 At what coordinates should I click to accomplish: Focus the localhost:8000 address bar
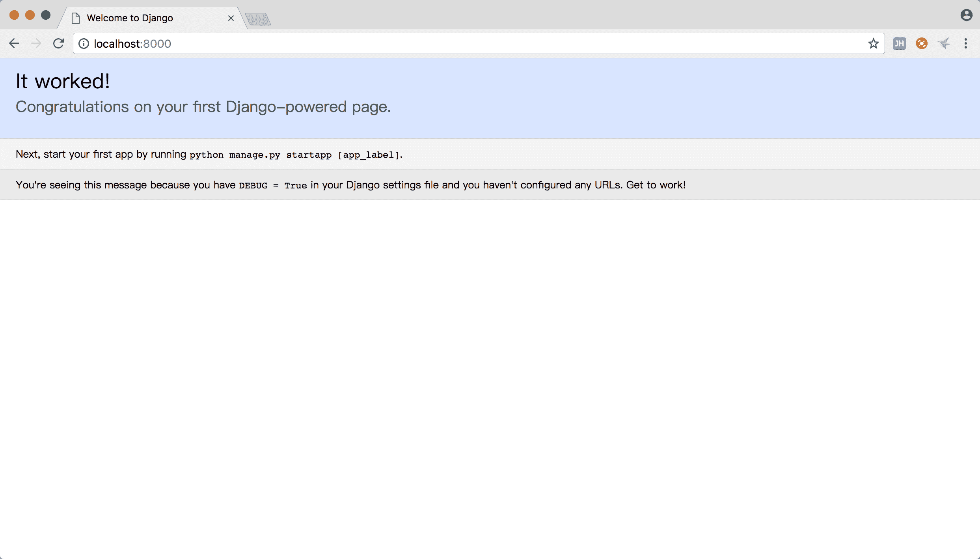point(479,43)
